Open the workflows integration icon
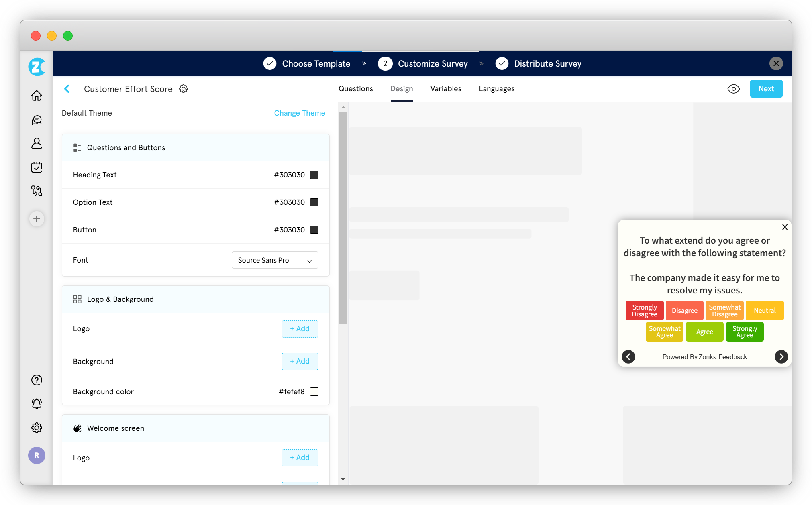Screen dimensions: 812x505 [x=37, y=191]
